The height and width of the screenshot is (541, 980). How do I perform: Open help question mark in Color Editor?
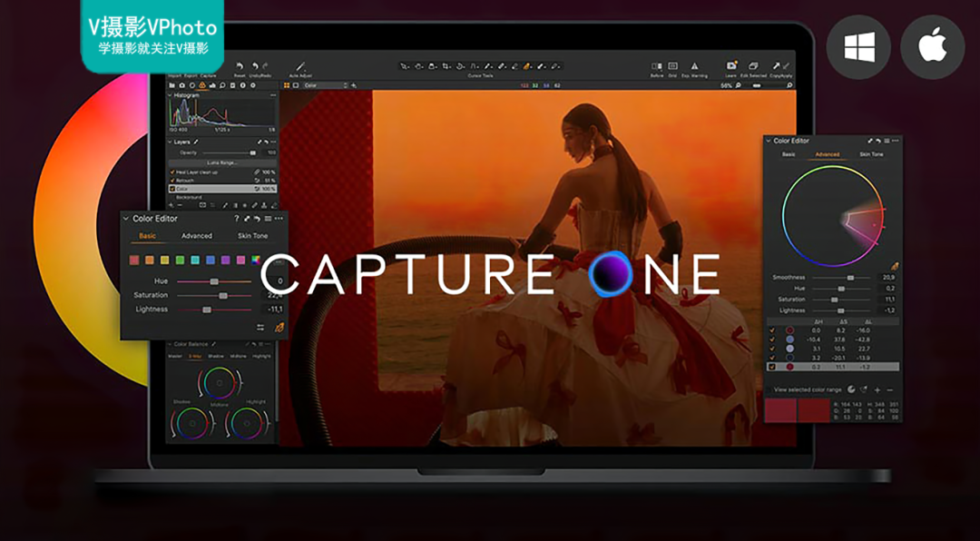[237, 219]
